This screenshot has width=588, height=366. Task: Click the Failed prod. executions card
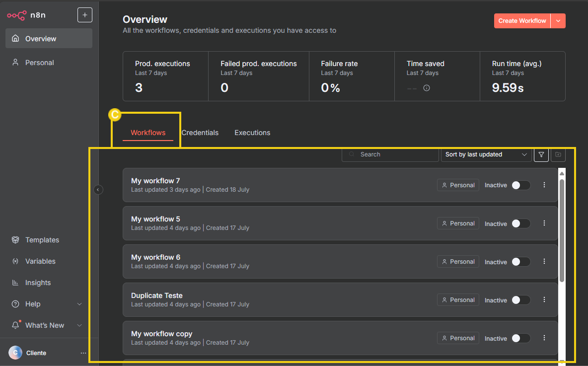click(259, 76)
